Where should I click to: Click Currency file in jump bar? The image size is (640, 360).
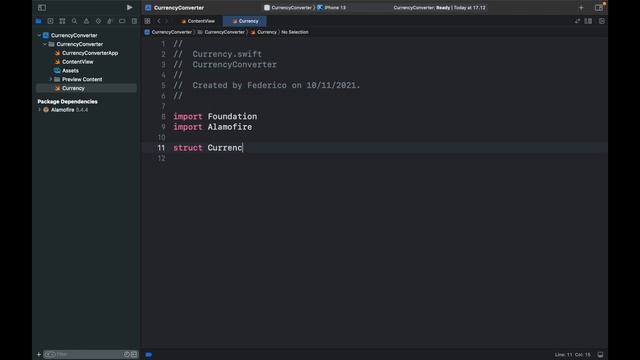pos(264,32)
